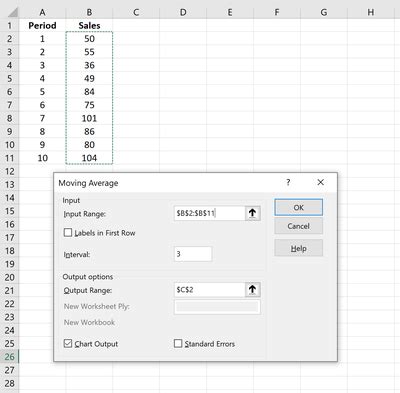Click the Select All corner triangle

coord(12,13)
